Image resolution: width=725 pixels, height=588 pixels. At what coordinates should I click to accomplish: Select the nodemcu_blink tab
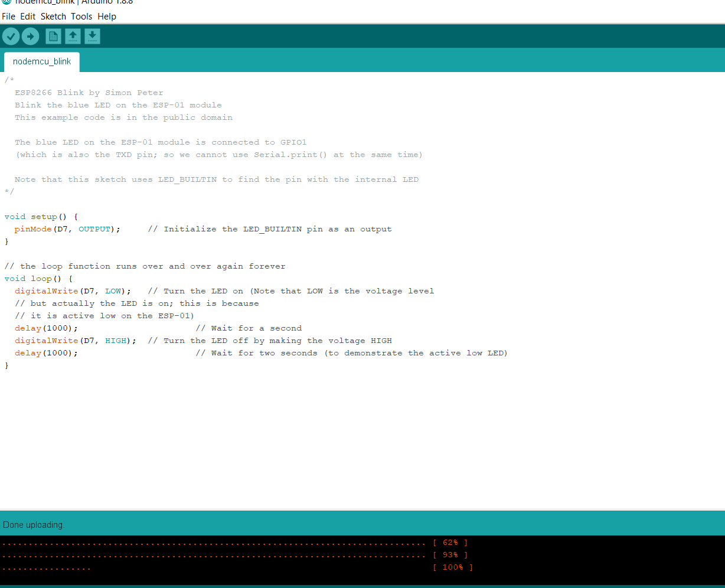42,61
